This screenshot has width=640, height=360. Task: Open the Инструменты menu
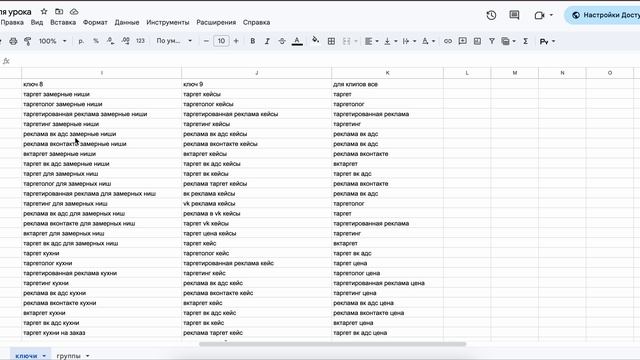click(168, 22)
